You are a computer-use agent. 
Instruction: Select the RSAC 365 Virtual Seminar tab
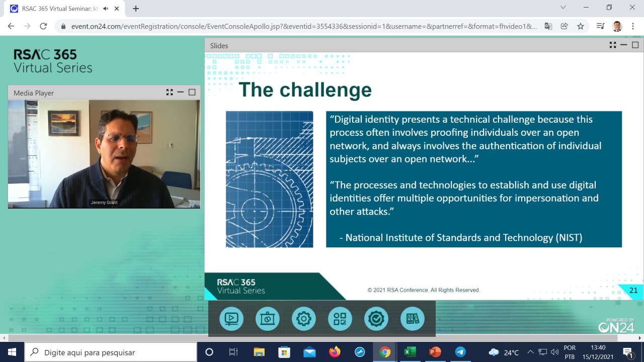(55, 9)
